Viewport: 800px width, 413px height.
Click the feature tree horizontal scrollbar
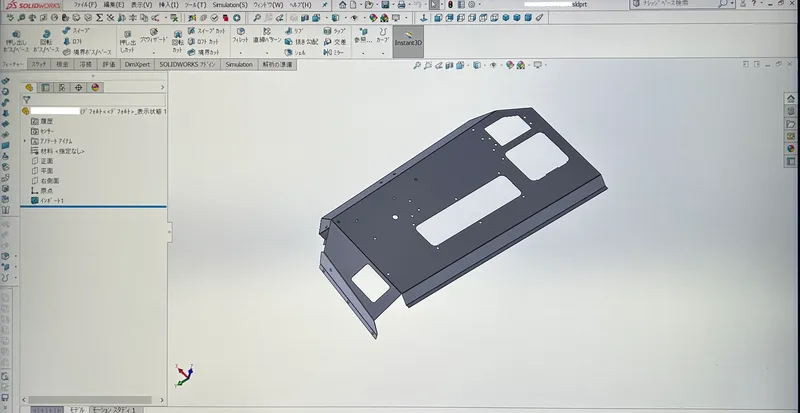click(90, 400)
